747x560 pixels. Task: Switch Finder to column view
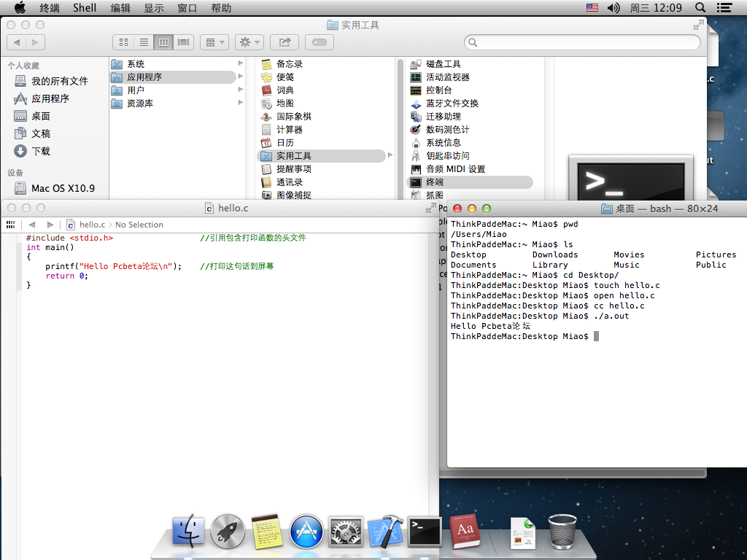(x=163, y=42)
